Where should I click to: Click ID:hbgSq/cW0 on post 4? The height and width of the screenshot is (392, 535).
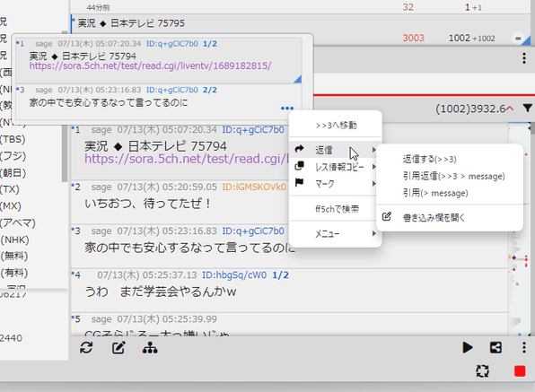click(x=234, y=274)
